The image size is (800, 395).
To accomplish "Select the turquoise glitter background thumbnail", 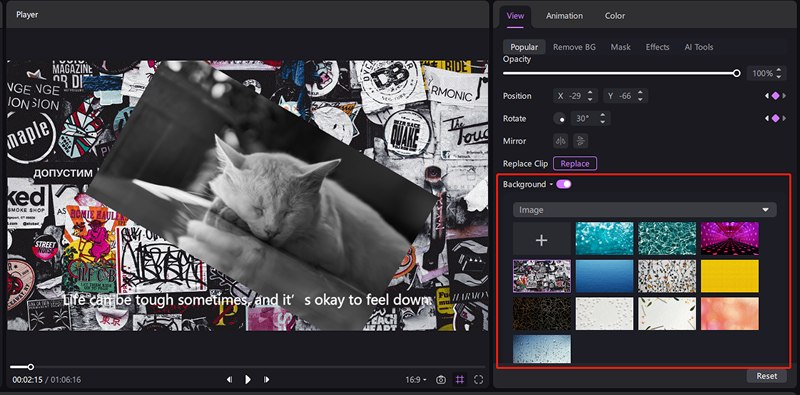I will tap(605, 238).
